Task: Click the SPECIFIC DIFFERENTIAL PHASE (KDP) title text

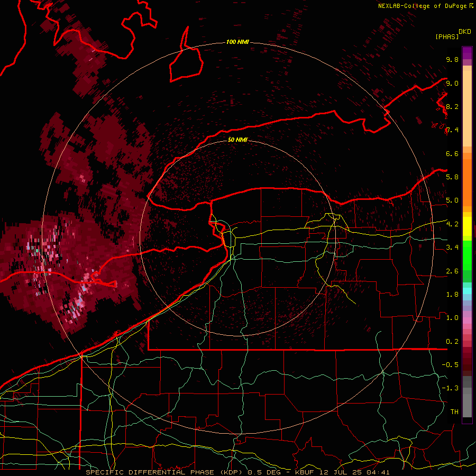Action: (x=164, y=472)
